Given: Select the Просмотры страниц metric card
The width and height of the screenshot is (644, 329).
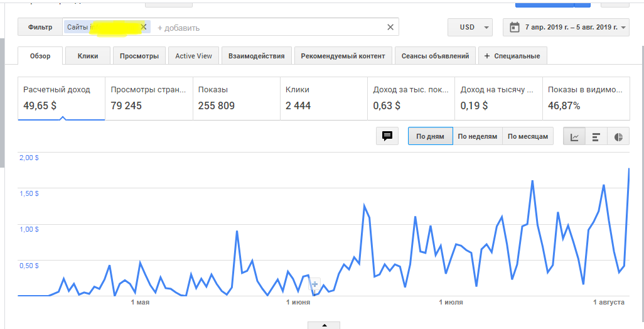Looking at the screenshot, I should [149, 99].
